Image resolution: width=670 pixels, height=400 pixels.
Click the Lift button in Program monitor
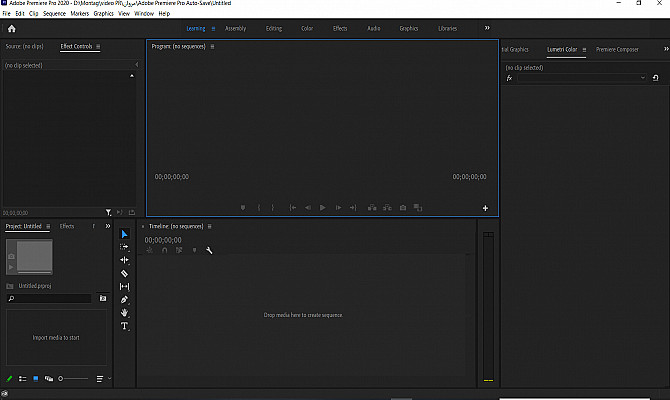tap(372, 208)
